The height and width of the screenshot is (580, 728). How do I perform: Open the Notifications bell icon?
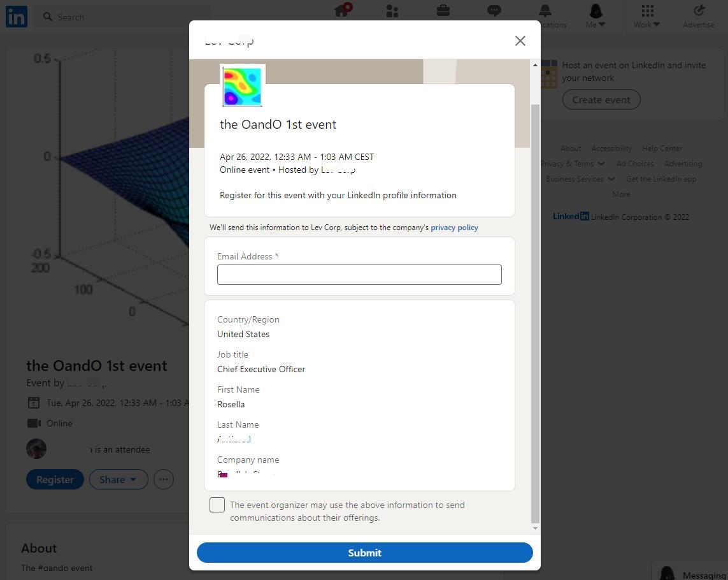click(545, 11)
